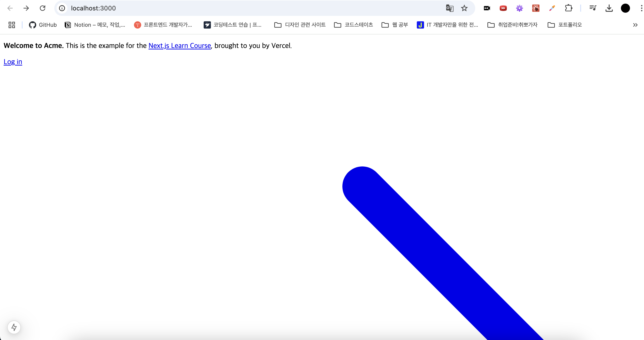Click the Log in link

point(13,62)
